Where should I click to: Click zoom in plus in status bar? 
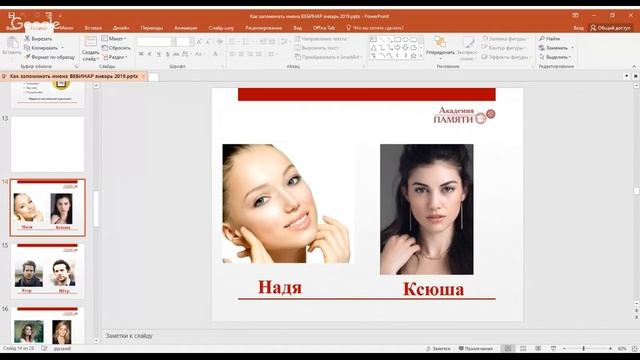tap(610, 349)
